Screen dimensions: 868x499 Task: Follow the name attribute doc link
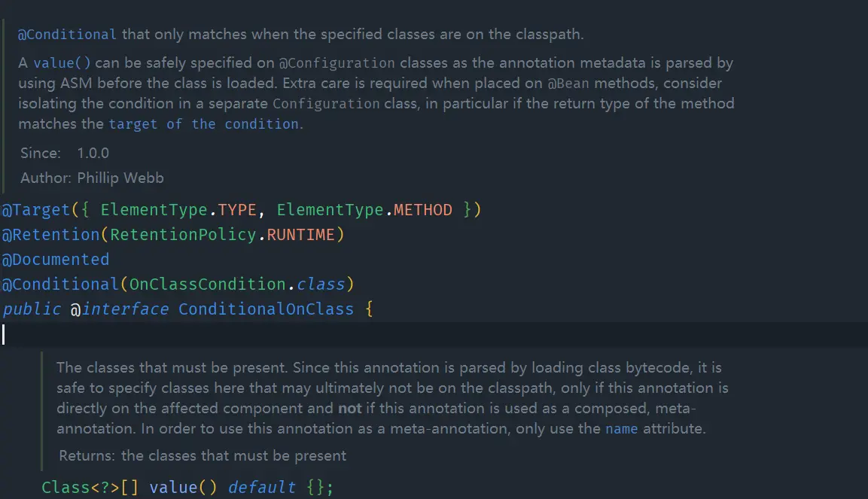coord(621,429)
